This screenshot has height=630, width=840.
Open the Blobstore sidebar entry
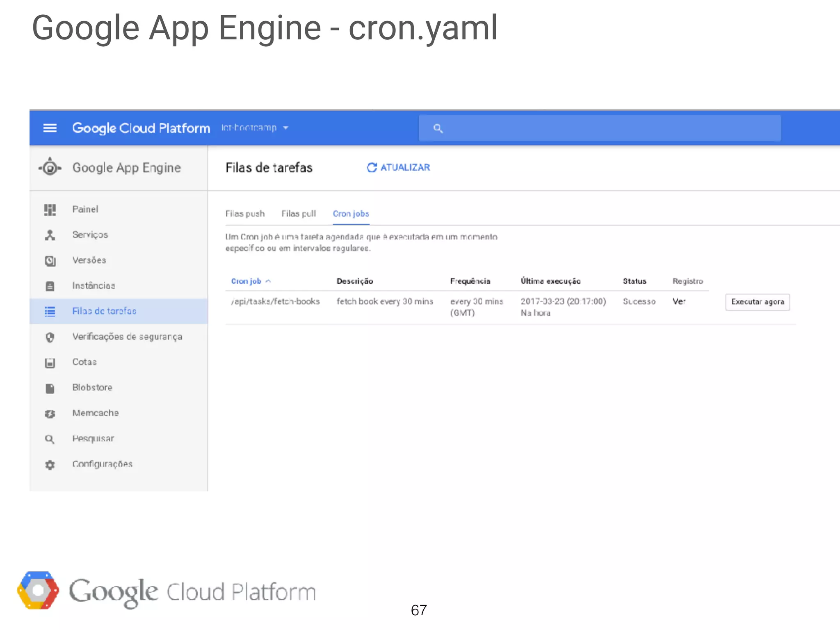pyautogui.click(x=92, y=387)
